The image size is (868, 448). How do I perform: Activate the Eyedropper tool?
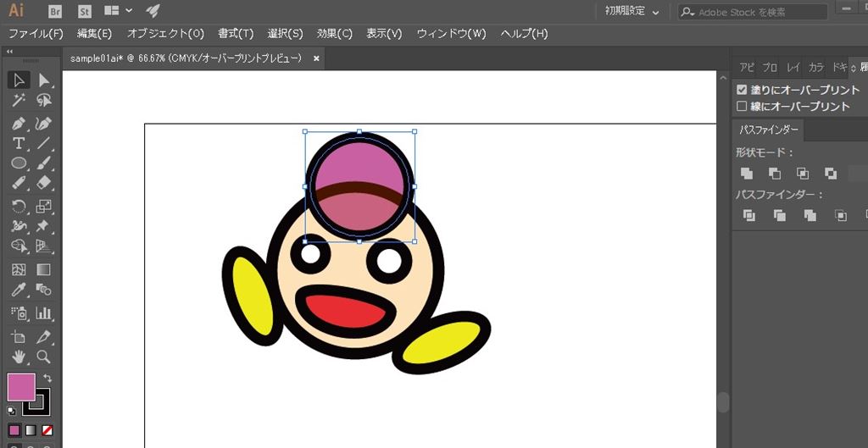19,291
